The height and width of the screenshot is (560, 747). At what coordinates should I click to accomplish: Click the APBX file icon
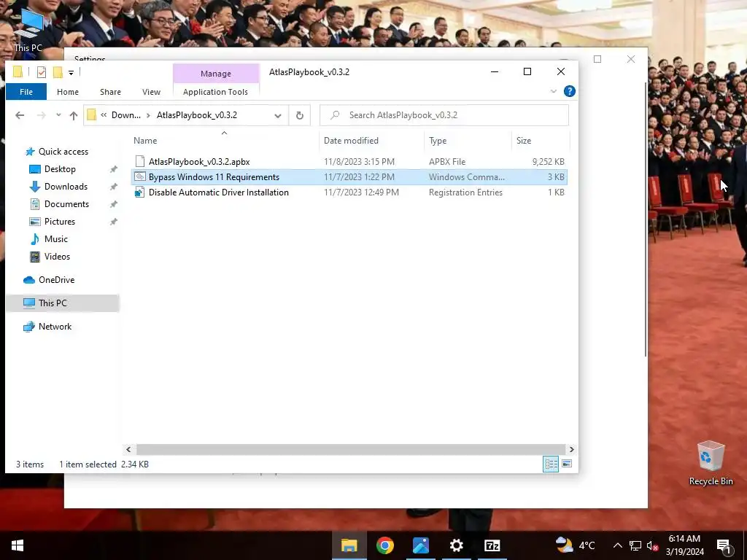click(x=139, y=162)
